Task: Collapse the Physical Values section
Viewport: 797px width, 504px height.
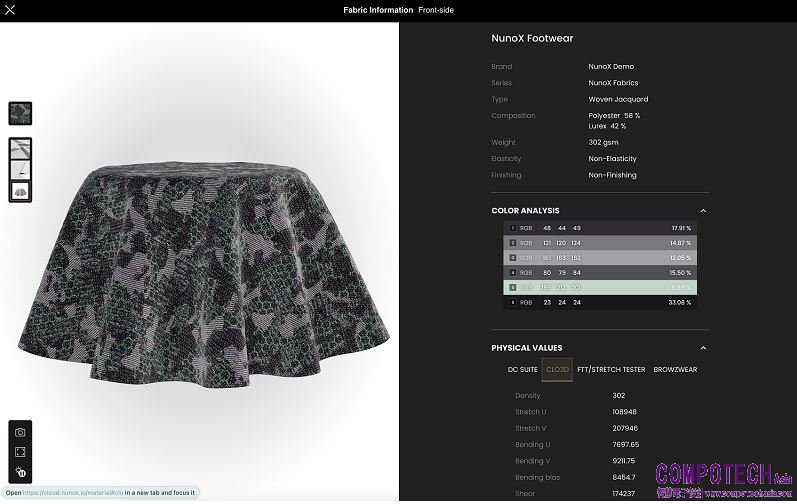Action: (x=703, y=348)
